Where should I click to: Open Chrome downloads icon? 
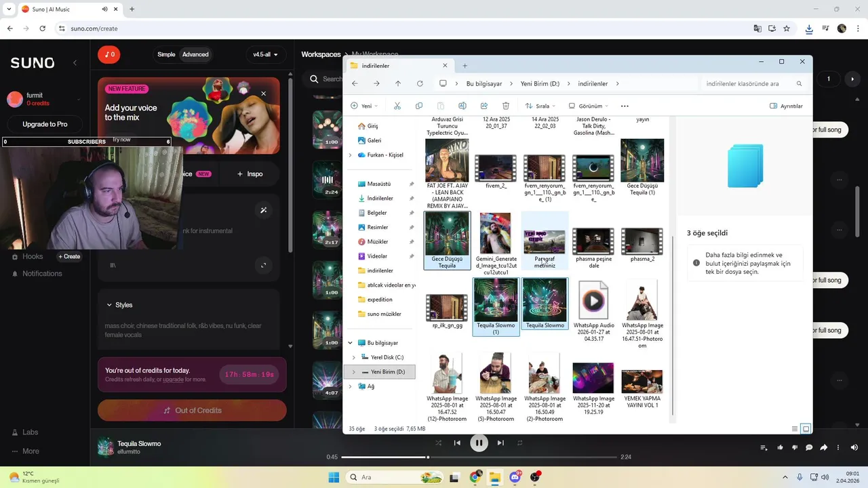(x=809, y=28)
